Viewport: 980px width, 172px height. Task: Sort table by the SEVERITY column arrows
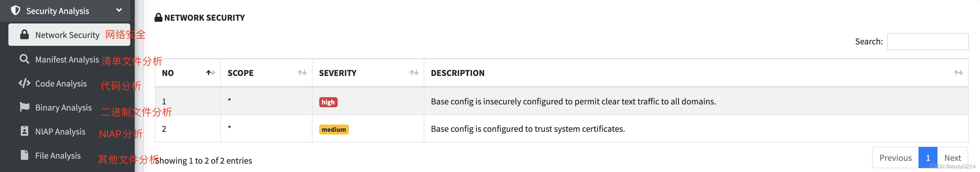point(414,73)
